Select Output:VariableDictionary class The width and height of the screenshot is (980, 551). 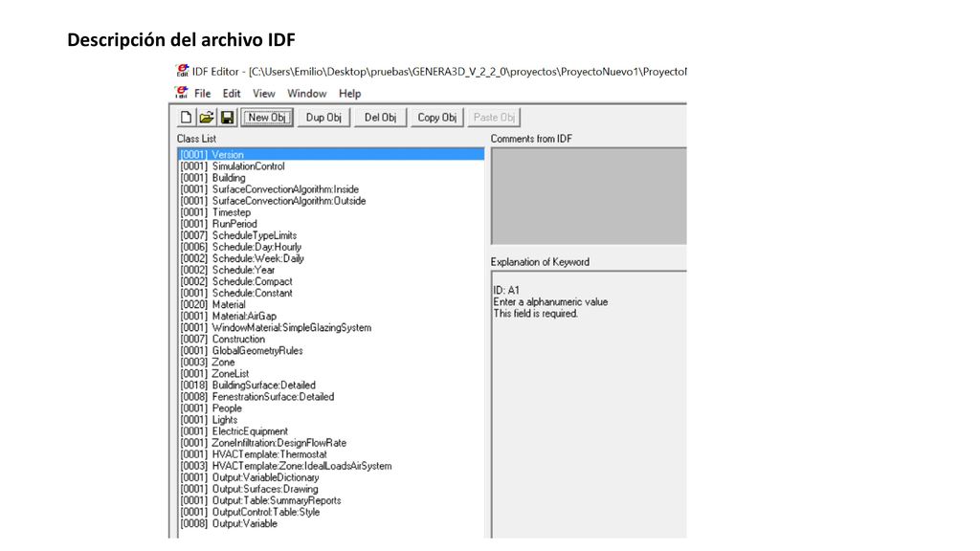point(331,477)
